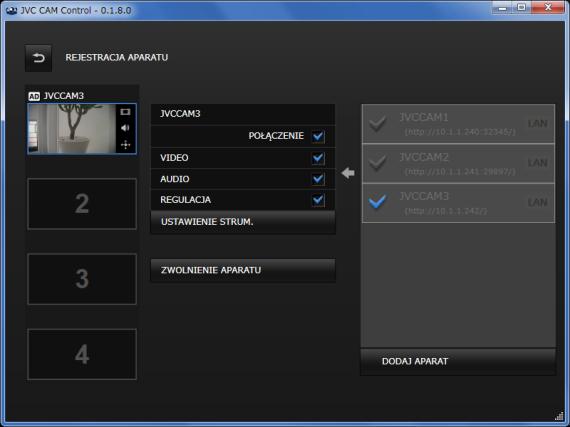The height and width of the screenshot is (427, 570).
Task: Click the JVCCAM2 URL http://10.1.1.241 text
Action: coord(460,171)
